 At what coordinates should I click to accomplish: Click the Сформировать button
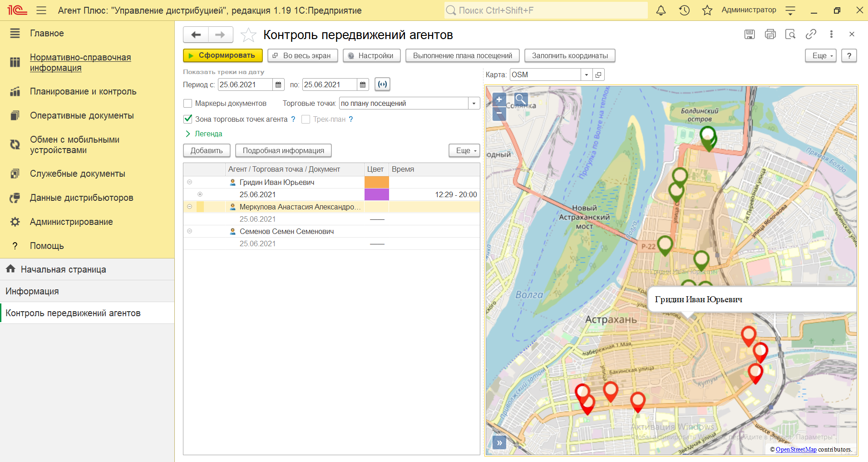pyautogui.click(x=222, y=55)
